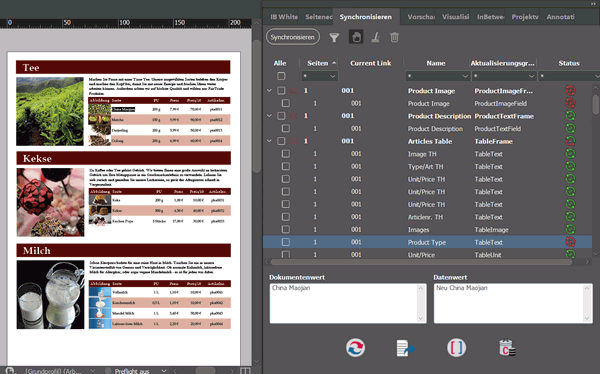This screenshot has height=374, width=600.
Task: Switch to the Annotati tab
Action: pos(560,17)
